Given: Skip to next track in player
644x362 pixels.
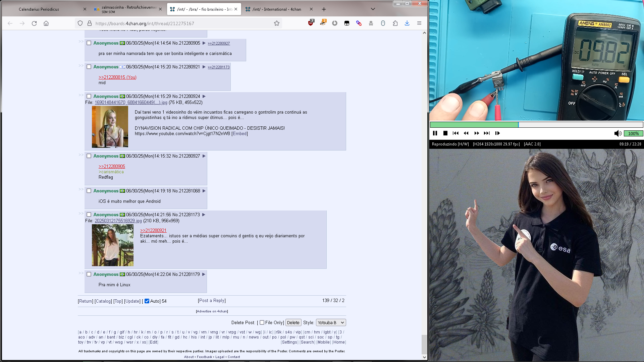Looking at the screenshot, I should (x=487, y=133).
